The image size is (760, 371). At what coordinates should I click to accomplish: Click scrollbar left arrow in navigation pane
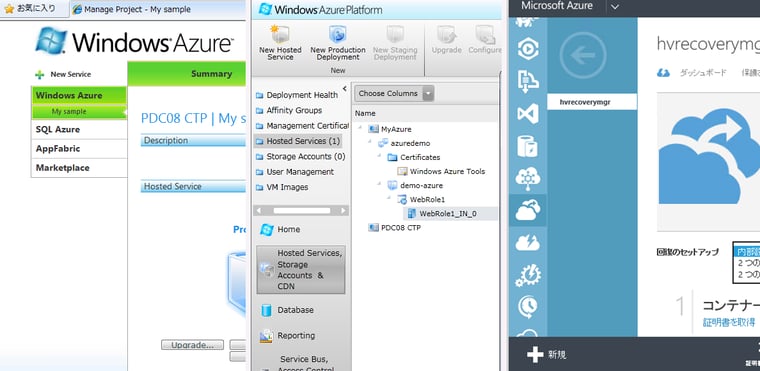click(258, 210)
